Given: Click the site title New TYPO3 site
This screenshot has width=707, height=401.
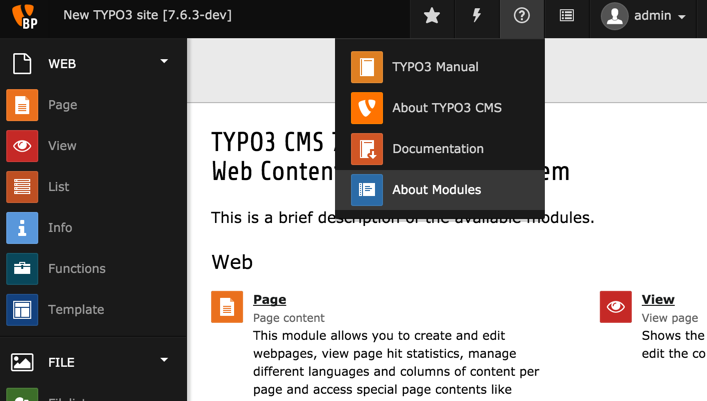Looking at the screenshot, I should (x=147, y=15).
